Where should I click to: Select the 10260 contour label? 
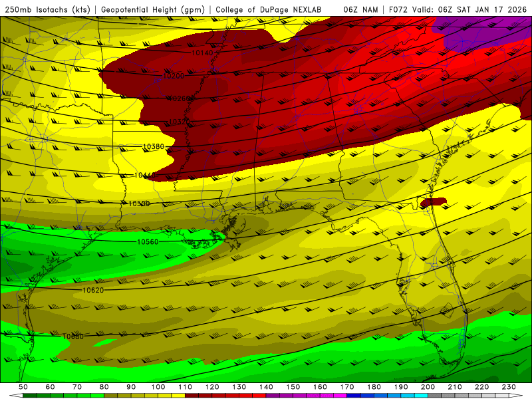coord(180,98)
